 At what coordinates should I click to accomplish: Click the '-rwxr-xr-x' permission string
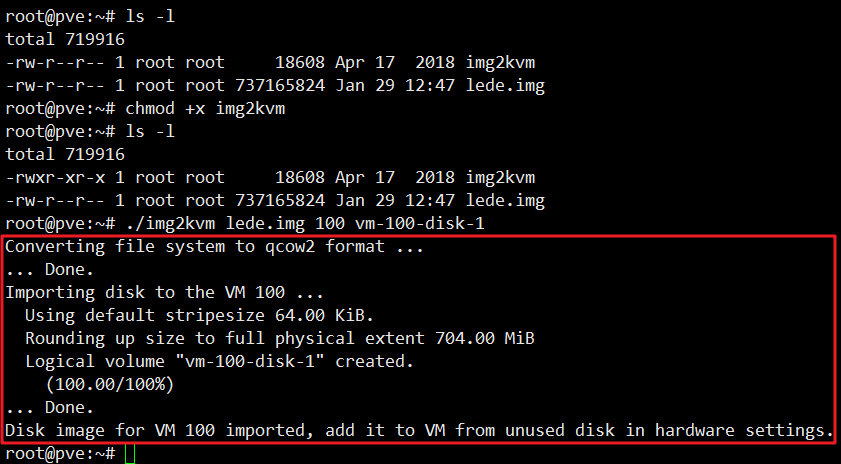55,177
